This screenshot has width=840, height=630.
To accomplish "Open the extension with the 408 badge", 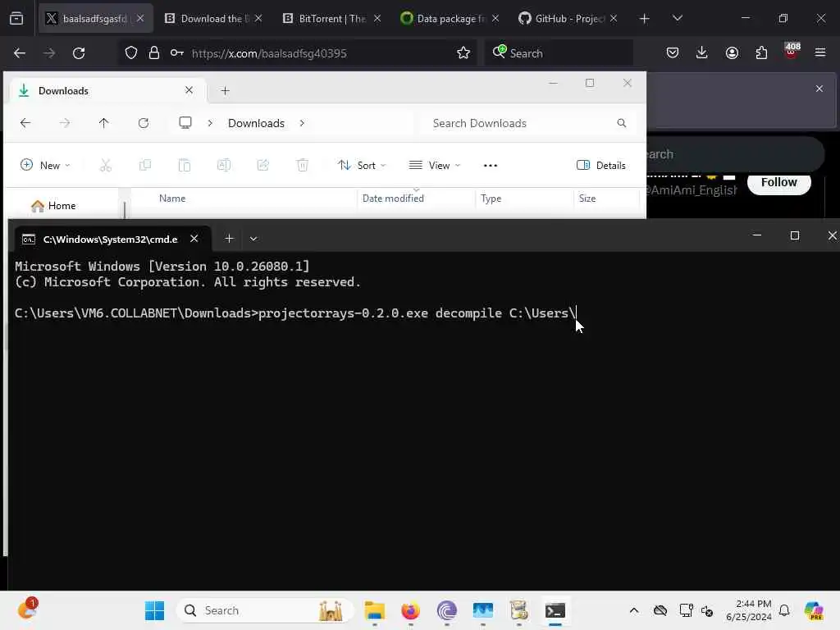I will 791,51.
